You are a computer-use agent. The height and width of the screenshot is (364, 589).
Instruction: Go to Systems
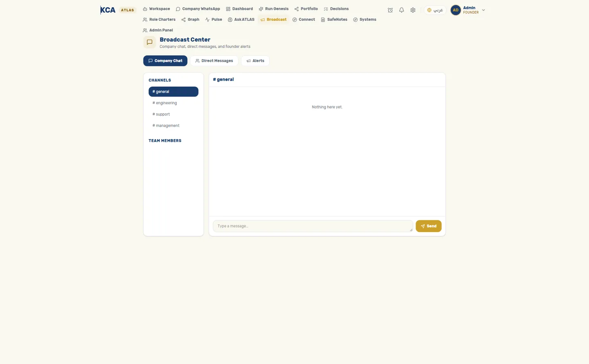pyautogui.click(x=364, y=20)
